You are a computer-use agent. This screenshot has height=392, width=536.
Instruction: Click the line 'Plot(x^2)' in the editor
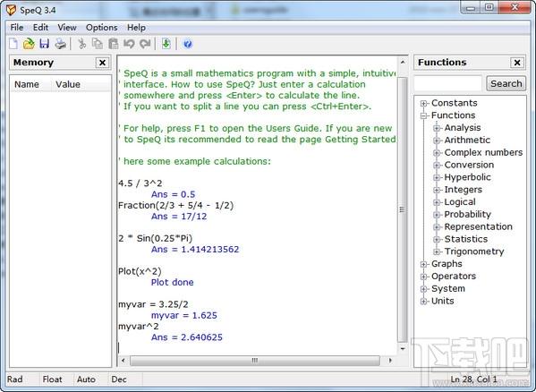140,271
